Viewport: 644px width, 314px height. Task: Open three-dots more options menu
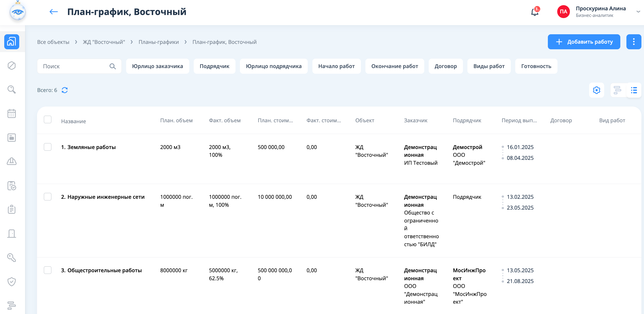pyautogui.click(x=633, y=42)
